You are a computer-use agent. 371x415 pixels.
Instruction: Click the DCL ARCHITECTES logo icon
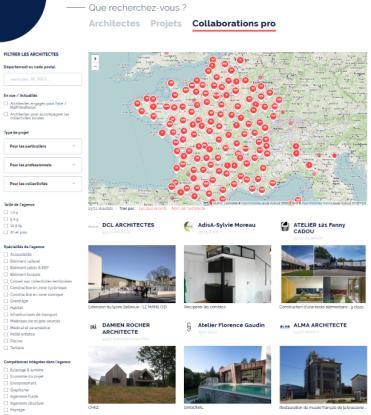coord(93,227)
